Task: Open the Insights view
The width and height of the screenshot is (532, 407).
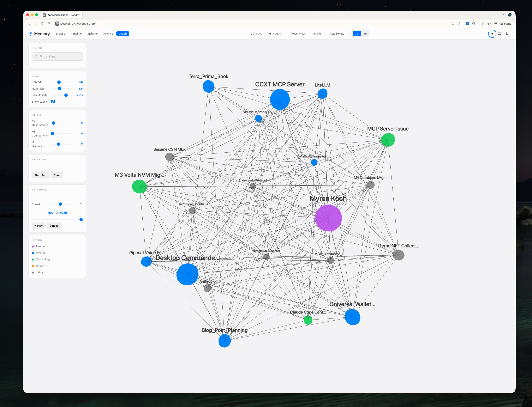Action: click(x=92, y=34)
